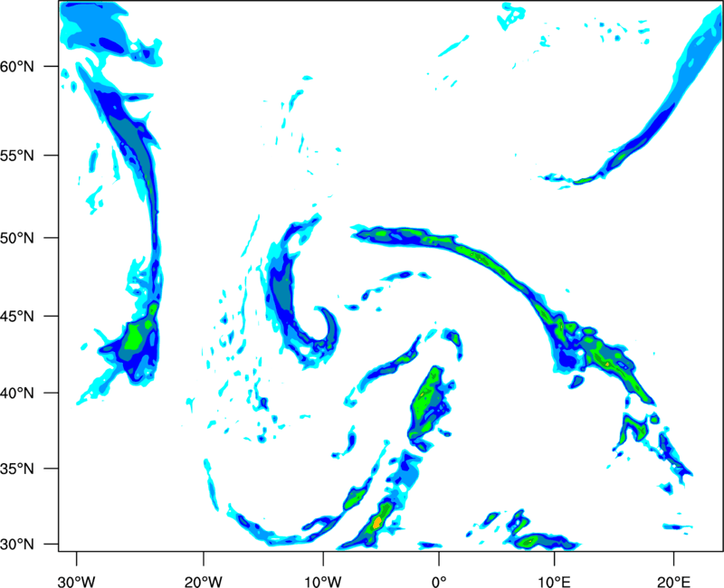Click the 50°N latitude label

coord(17,238)
